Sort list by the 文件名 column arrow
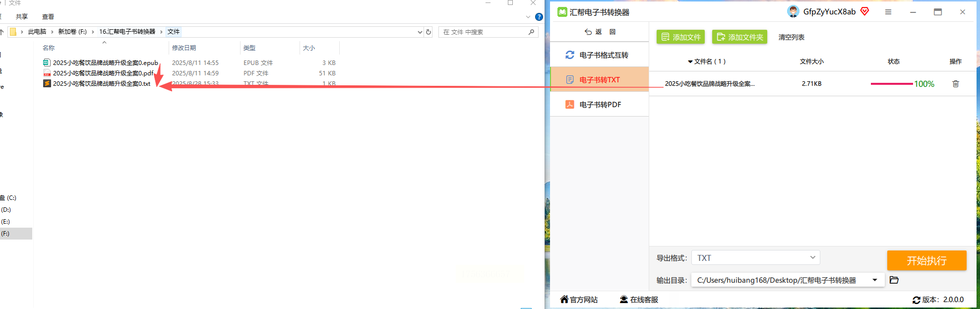The height and width of the screenshot is (309, 980). (x=690, y=62)
